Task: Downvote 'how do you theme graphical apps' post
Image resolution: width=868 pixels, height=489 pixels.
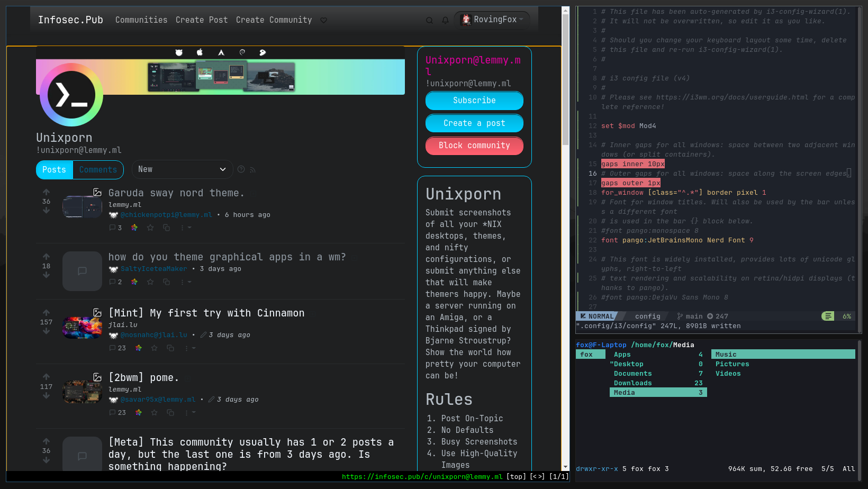Action: pos(46,275)
